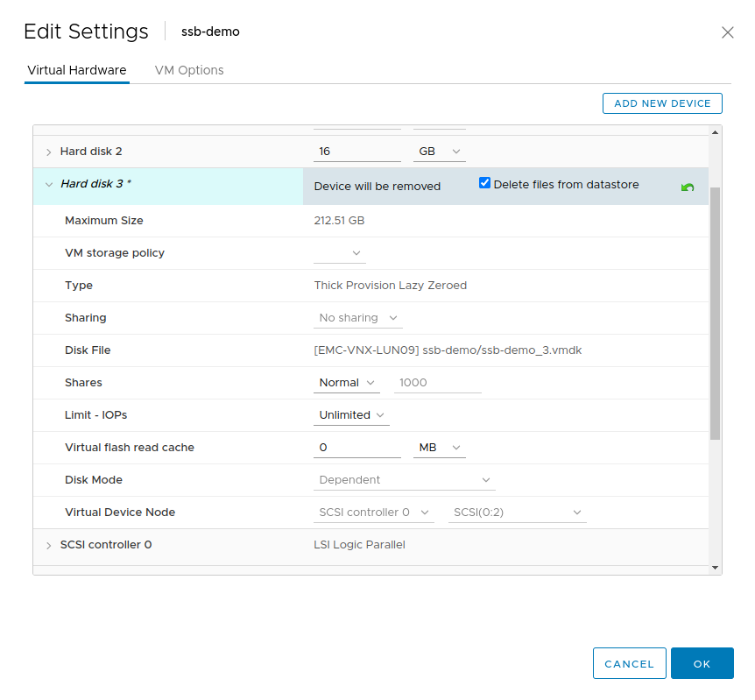
Task: Select the Virtual Hardware tab
Action: [x=77, y=70]
